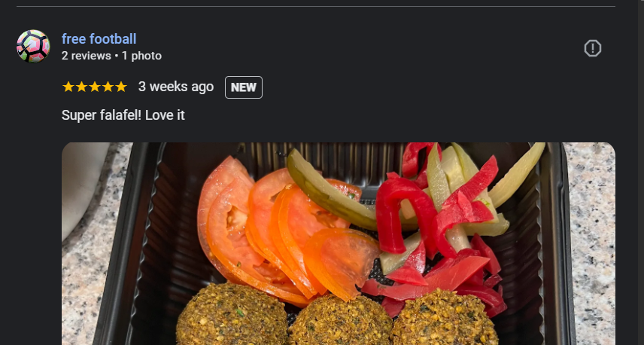Viewport: 644px width, 345px height.
Task: Click the red pickled peppers in the photo
Action: click(x=436, y=231)
